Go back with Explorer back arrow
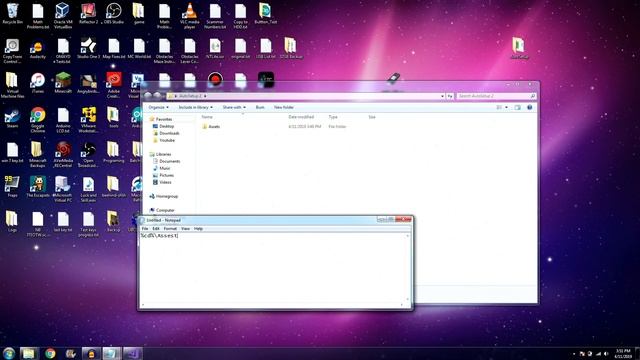Screen dimensions: 640x360 [148, 96]
